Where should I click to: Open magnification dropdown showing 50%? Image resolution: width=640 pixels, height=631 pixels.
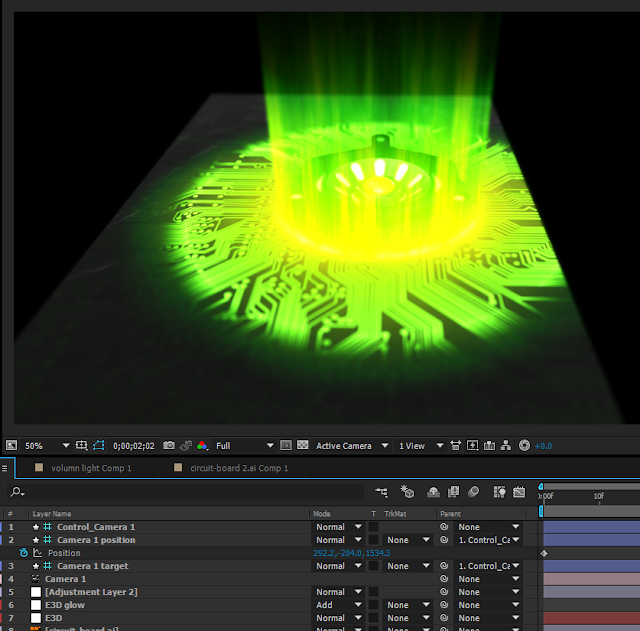tap(47, 446)
